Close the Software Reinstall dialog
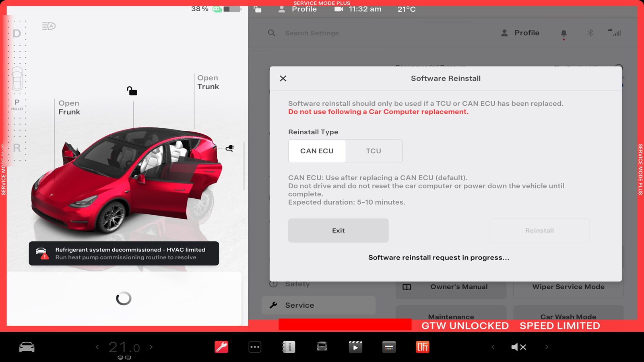 pyautogui.click(x=283, y=78)
